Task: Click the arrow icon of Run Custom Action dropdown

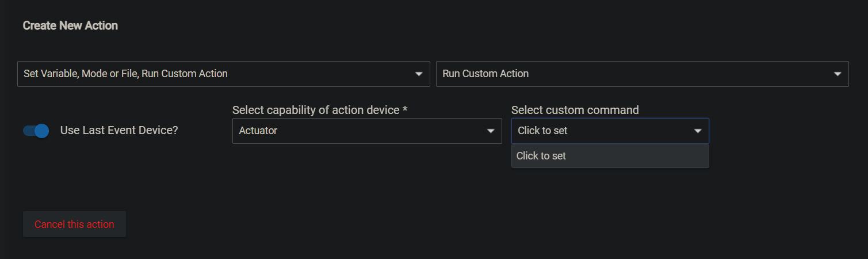Action: pos(838,74)
